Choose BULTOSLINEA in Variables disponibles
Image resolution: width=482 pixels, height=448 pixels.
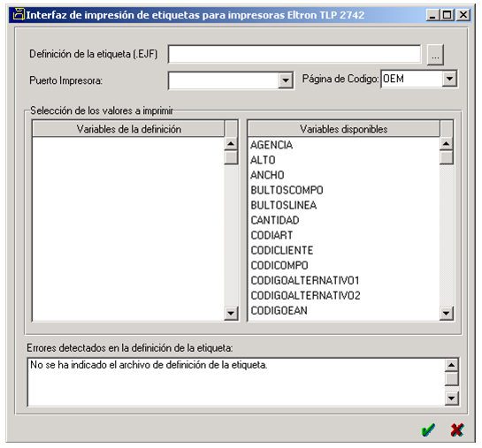tap(283, 205)
